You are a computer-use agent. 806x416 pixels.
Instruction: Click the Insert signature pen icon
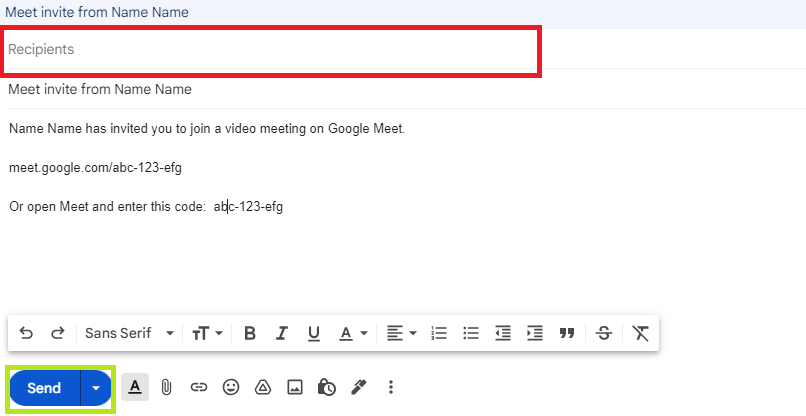pyautogui.click(x=359, y=387)
